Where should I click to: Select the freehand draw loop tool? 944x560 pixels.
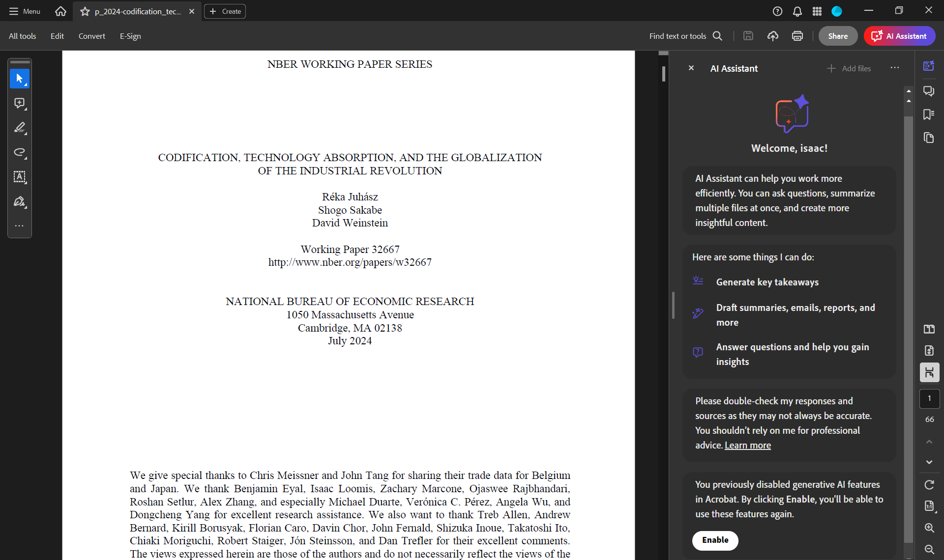point(19,152)
